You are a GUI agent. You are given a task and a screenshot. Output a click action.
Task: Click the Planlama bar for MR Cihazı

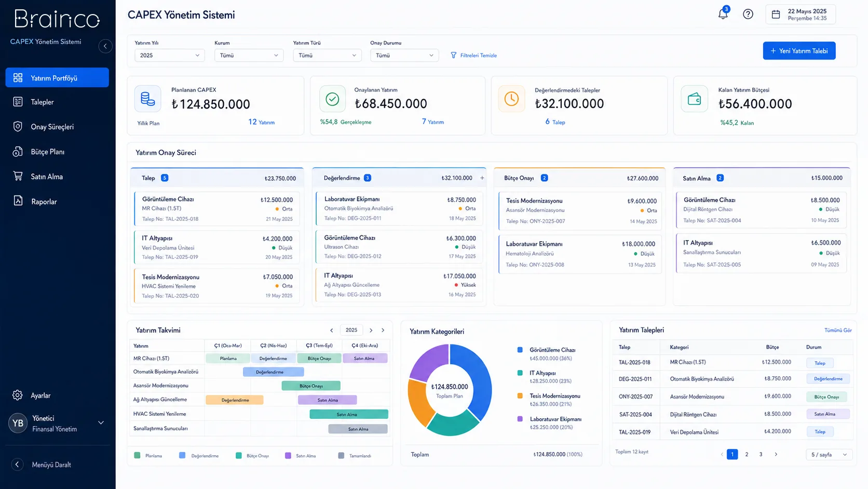coord(228,358)
